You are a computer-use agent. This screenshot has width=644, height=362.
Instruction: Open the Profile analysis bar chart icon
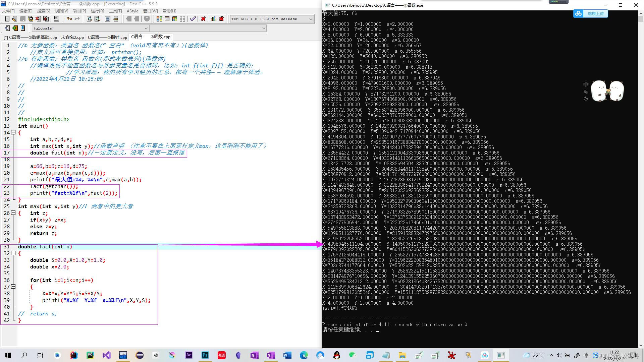[213, 19]
